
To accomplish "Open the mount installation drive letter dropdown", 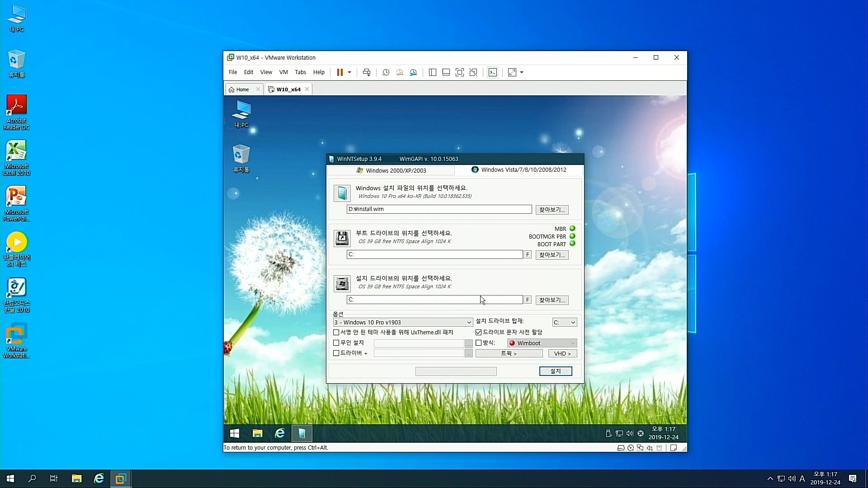I will pyautogui.click(x=565, y=322).
